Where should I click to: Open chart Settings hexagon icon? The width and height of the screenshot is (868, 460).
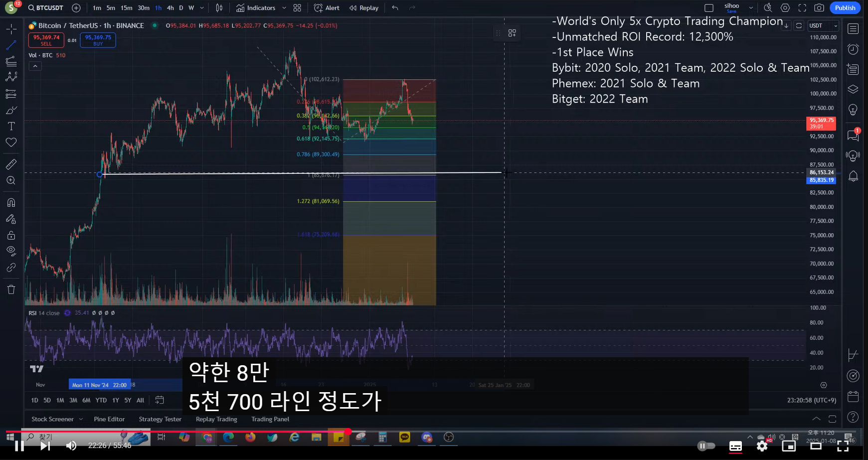[785, 8]
